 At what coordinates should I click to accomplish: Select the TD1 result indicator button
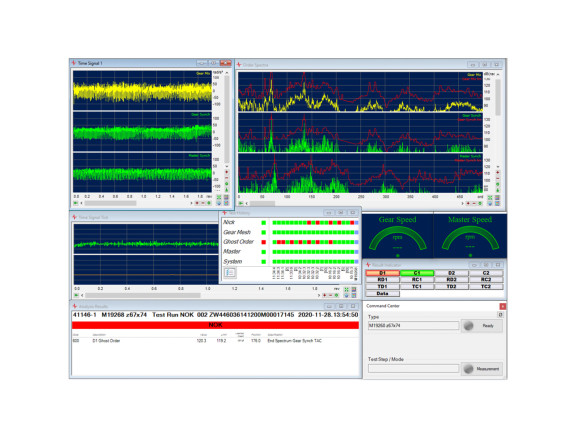point(383,287)
